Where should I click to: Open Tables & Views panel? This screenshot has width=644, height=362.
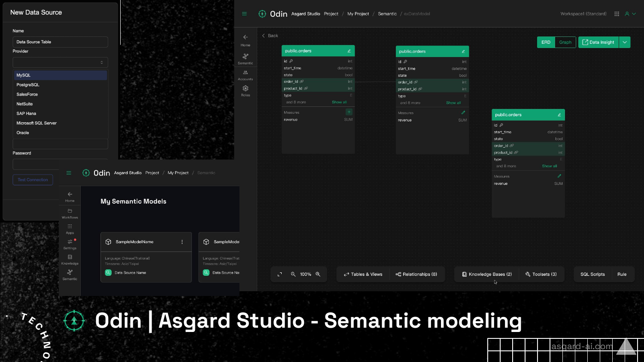(x=363, y=275)
